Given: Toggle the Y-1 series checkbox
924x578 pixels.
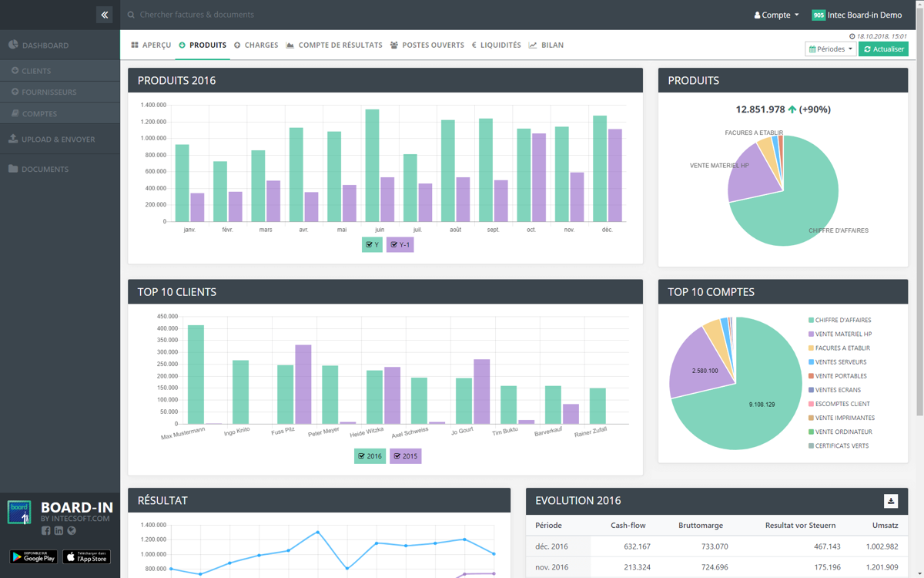Looking at the screenshot, I should (400, 244).
